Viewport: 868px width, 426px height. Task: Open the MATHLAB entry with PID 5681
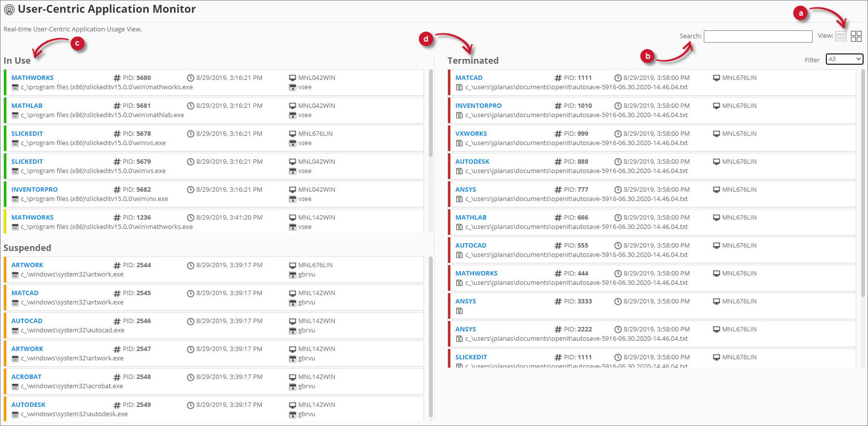(27, 105)
